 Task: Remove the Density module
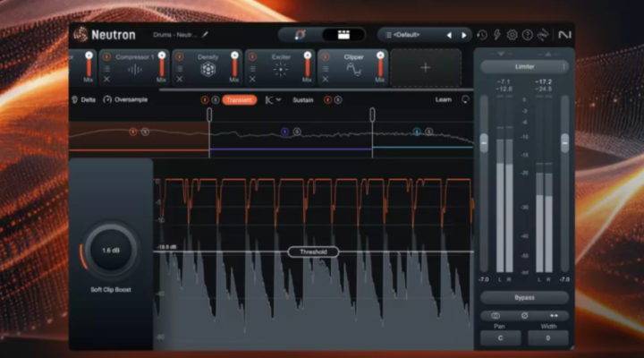[180, 79]
